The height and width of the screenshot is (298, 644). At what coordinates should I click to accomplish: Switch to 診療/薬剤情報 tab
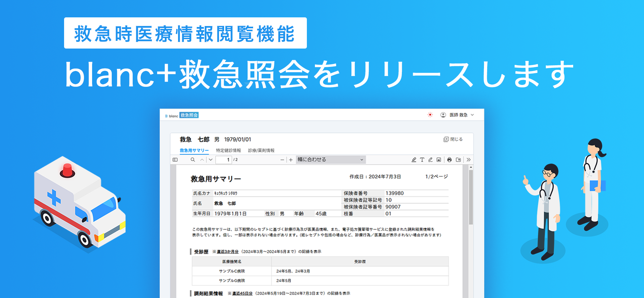pos(261,150)
